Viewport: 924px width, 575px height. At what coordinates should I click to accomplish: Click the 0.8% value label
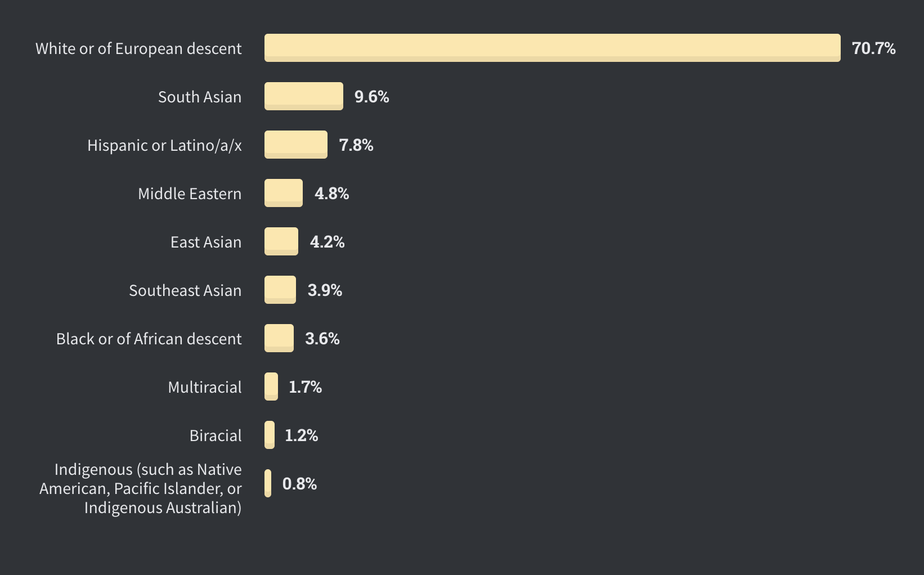pyautogui.click(x=300, y=484)
